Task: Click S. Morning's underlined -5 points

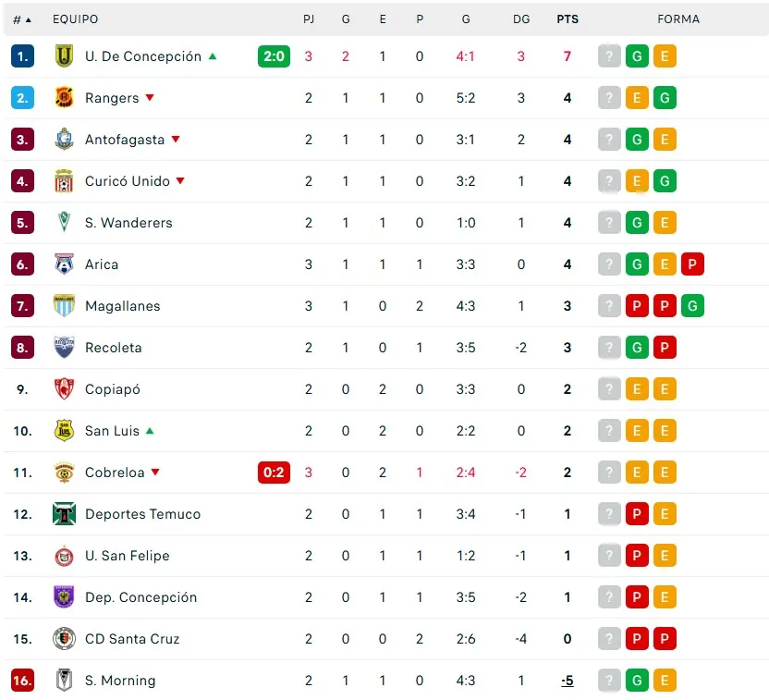Action: click(568, 681)
